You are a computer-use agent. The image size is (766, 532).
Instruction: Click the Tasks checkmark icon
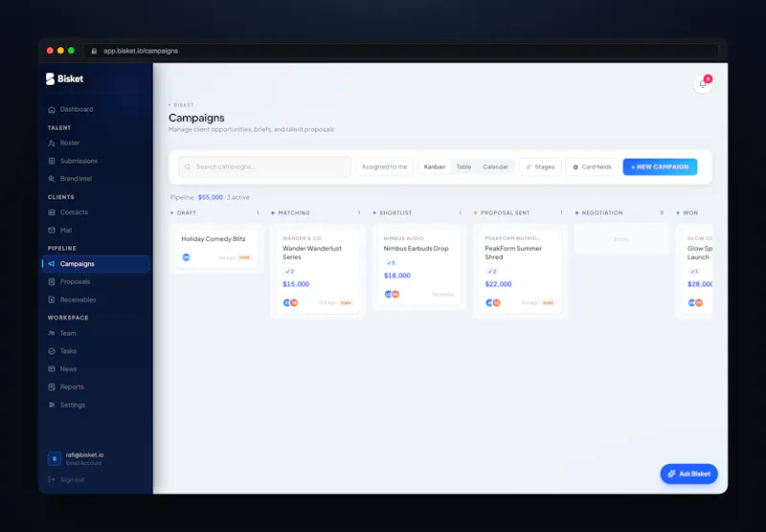52,351
